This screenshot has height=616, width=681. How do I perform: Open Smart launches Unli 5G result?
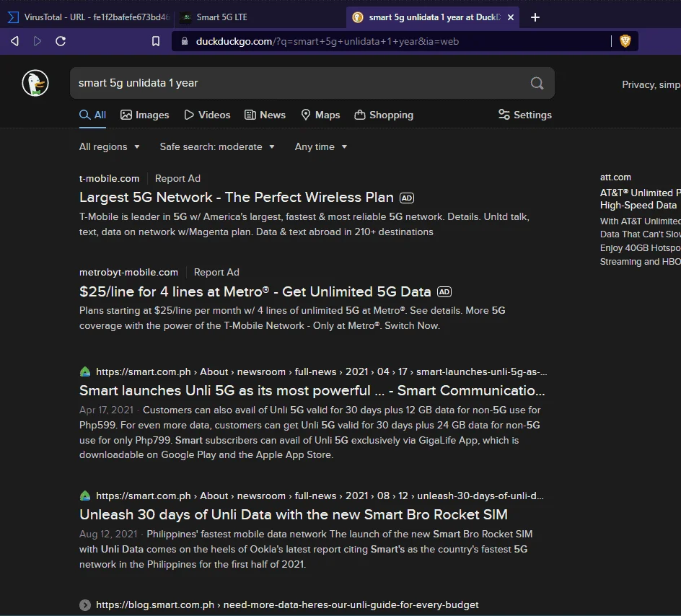pos(312,391)
